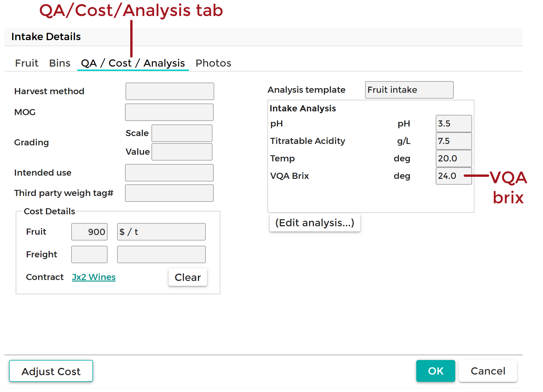Screen dimensions: 543x392
Task: Go to the Photos tab
Action: tap(213, 63)
